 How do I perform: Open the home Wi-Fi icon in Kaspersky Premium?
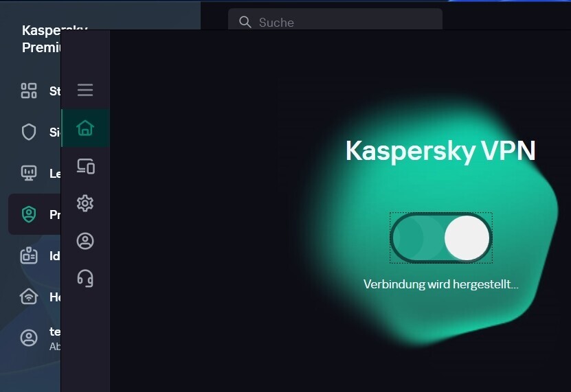(29, 297)
